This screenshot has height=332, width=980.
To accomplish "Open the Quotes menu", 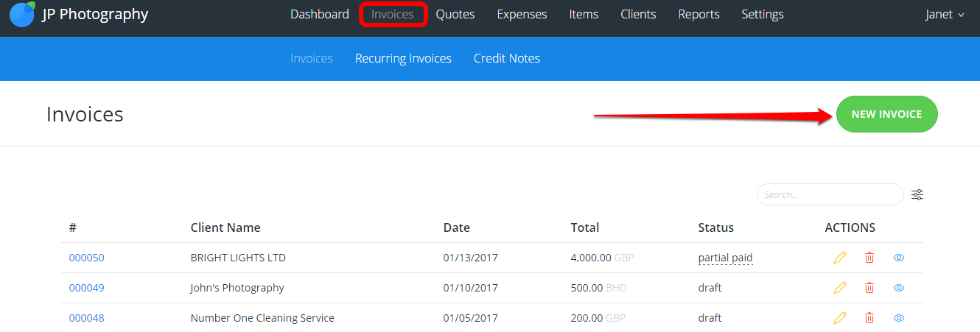I will tap(455, 15).
